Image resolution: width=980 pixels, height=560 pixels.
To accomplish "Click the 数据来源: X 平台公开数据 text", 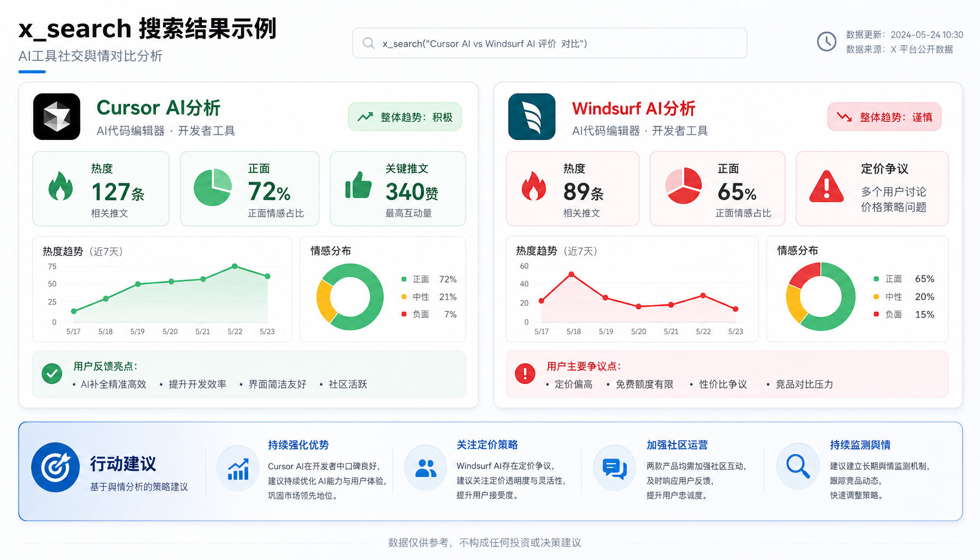I will click(x=900, y=49).
